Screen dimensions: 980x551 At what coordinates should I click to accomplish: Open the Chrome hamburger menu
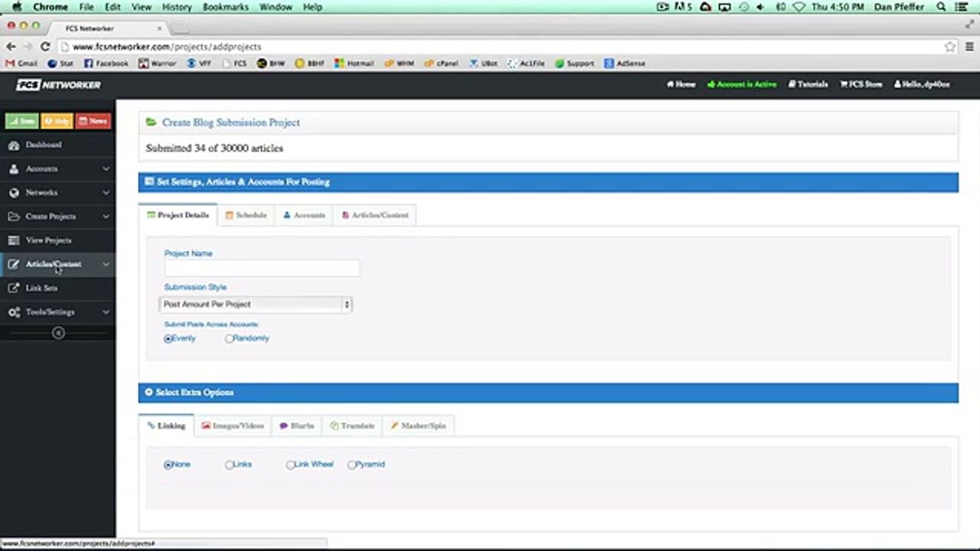pyautogui.click(x=969, y=47)
